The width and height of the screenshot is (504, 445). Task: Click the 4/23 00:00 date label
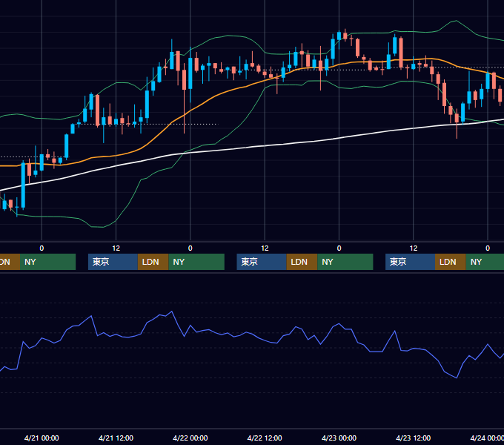coord(339,438)
